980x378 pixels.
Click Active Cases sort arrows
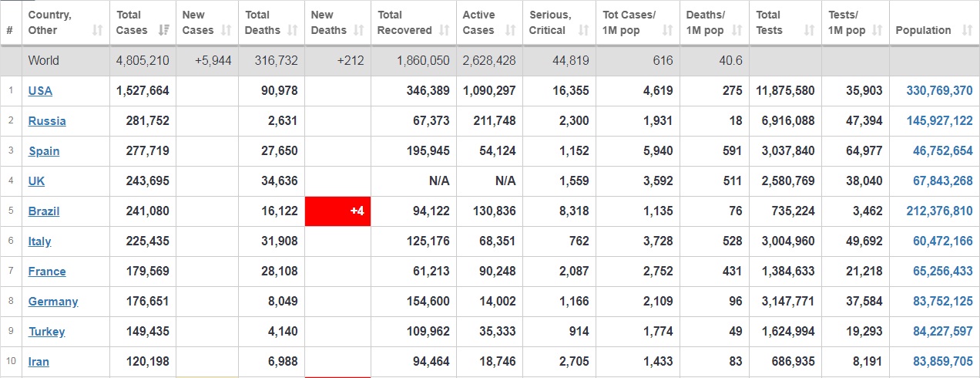(x=511, y=31)
